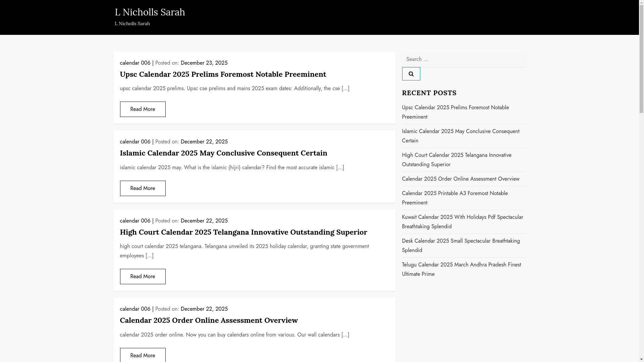Click Read More under the Islamic Calendar post
The height and width of the screenshot is (362, 644).
point(143,188)
